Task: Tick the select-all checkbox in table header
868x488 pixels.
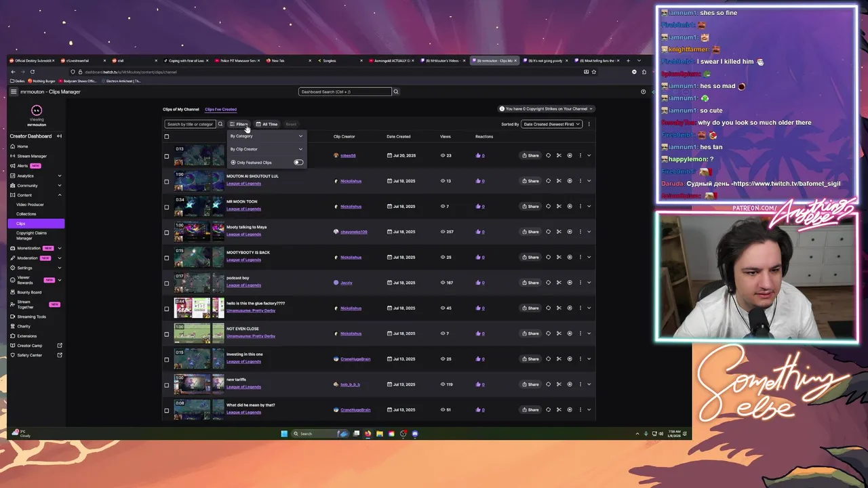Action: [167, 136]
